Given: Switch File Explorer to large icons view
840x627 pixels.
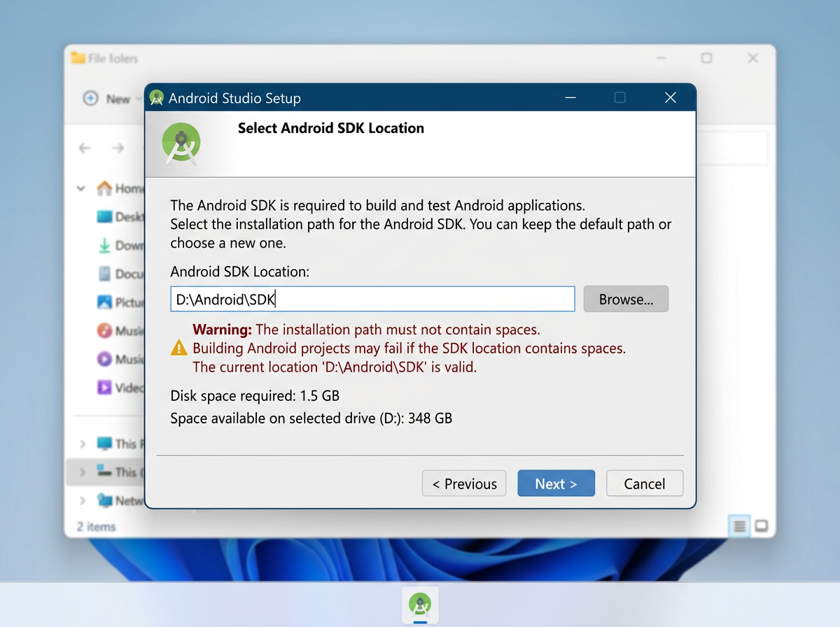Looking at the screenshot, I should (762, 526).
